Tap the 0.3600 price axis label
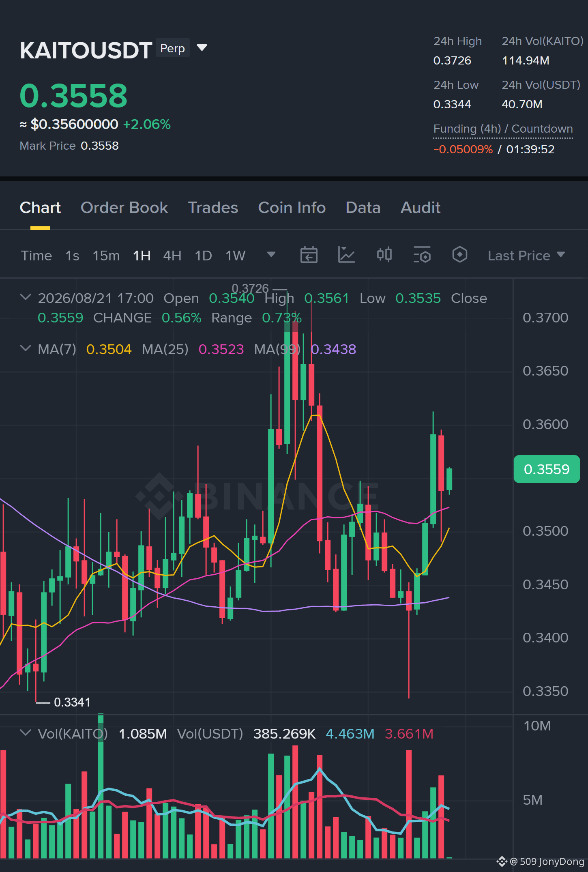588x872 pixels. [x=545, y=424]
